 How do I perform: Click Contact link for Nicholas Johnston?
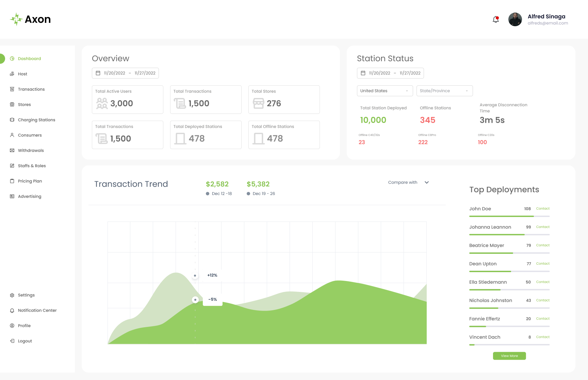543,300
